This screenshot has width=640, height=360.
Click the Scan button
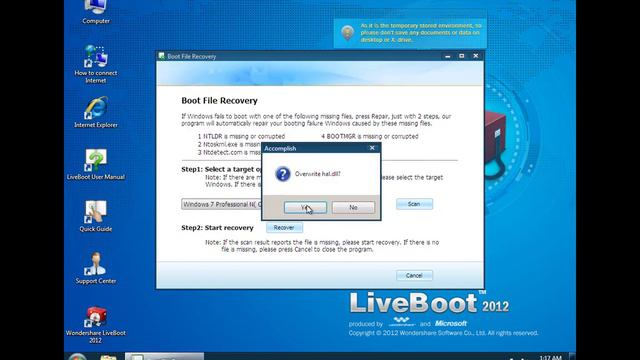point(414,204)
